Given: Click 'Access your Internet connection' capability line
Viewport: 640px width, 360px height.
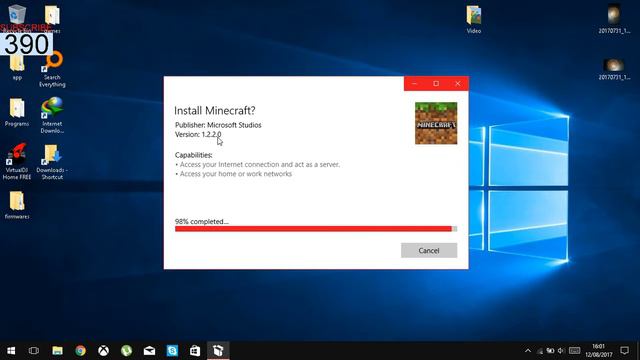Looking at the screenshot, I should pos(258,164).
